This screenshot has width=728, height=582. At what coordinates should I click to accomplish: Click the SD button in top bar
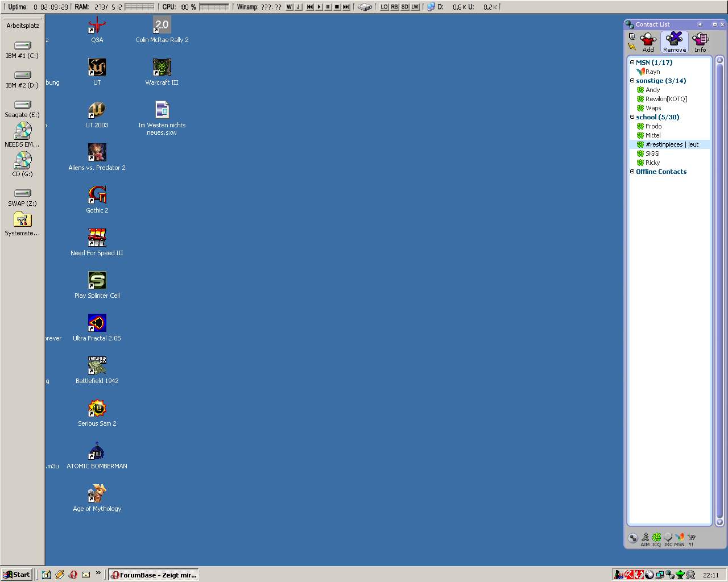405,7
